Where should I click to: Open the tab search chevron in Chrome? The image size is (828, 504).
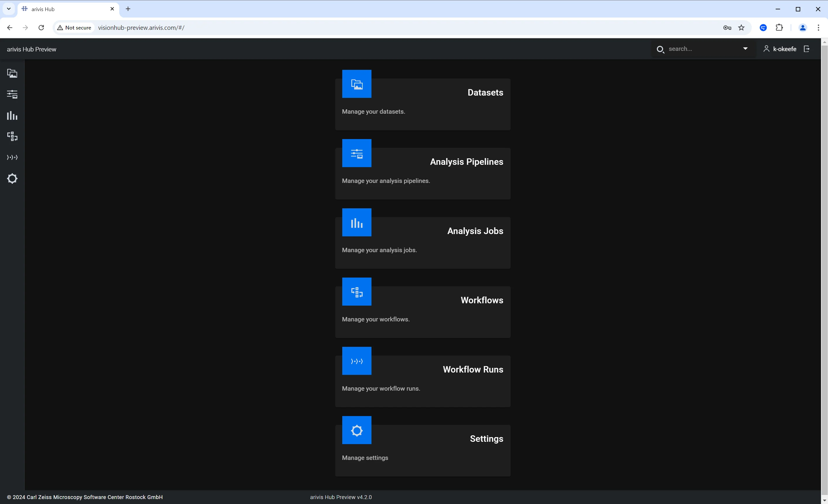[9, 9]
